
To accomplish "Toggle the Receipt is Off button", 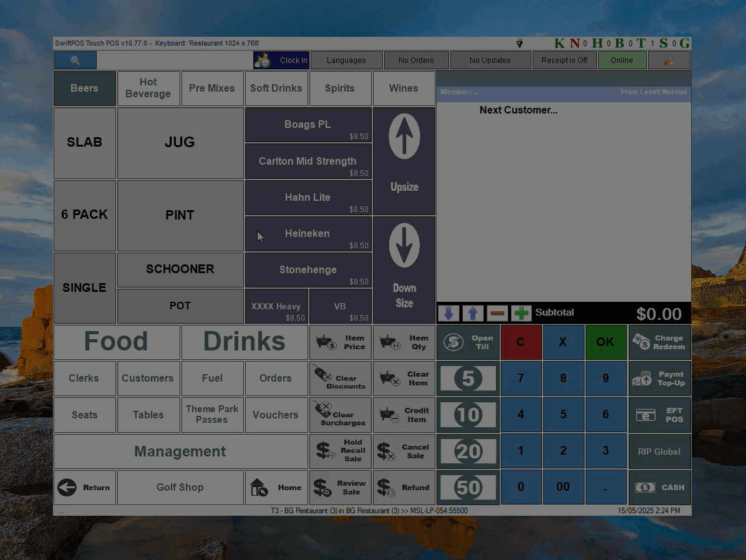I will pyautogui.click(x=564, y=60).
